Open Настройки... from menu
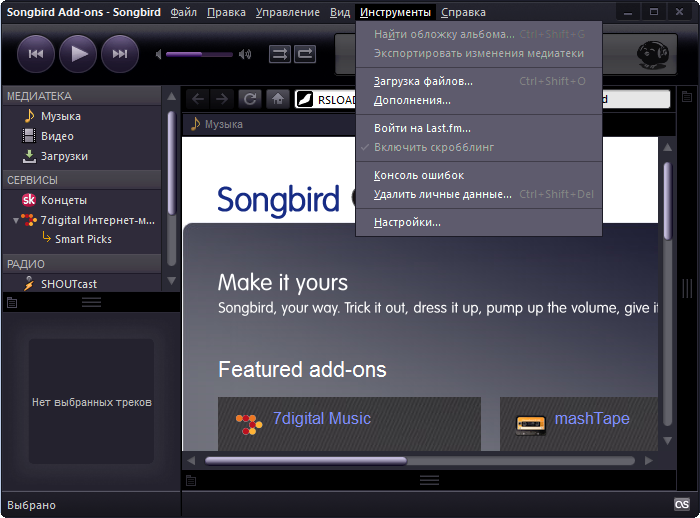700x518 pixels. click(479, 222)
